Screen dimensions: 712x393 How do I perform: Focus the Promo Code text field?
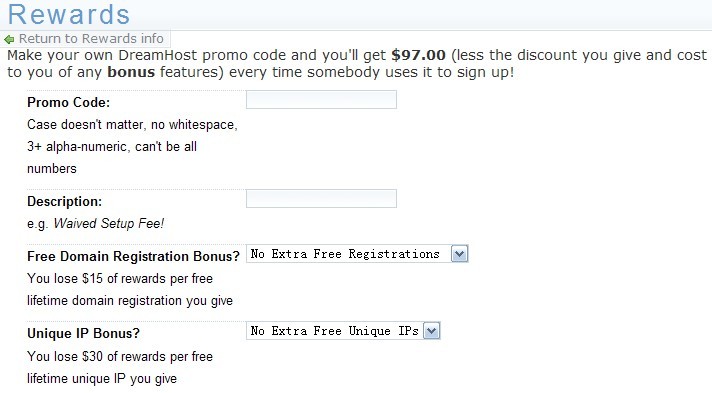pos(321,99)
